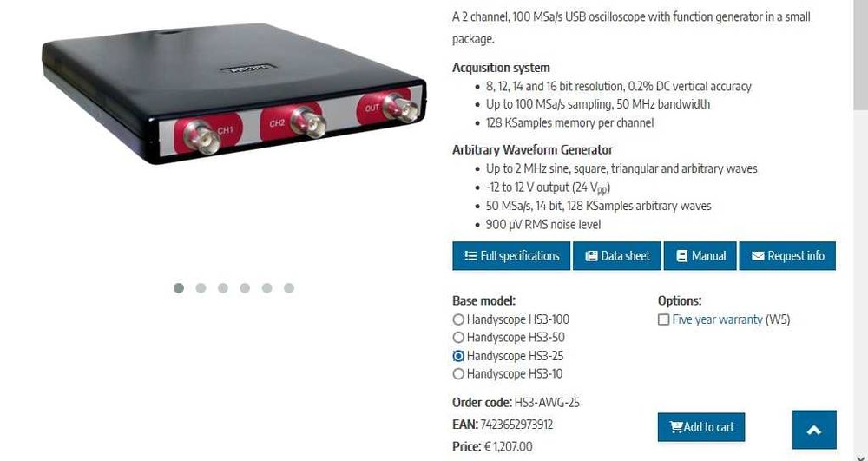Select the Handyscope HS3-100 base model
The image size is (868, 461).
pos(458,319)
